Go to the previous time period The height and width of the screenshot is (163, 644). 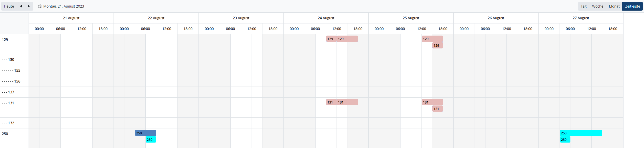tap(21, 6)
